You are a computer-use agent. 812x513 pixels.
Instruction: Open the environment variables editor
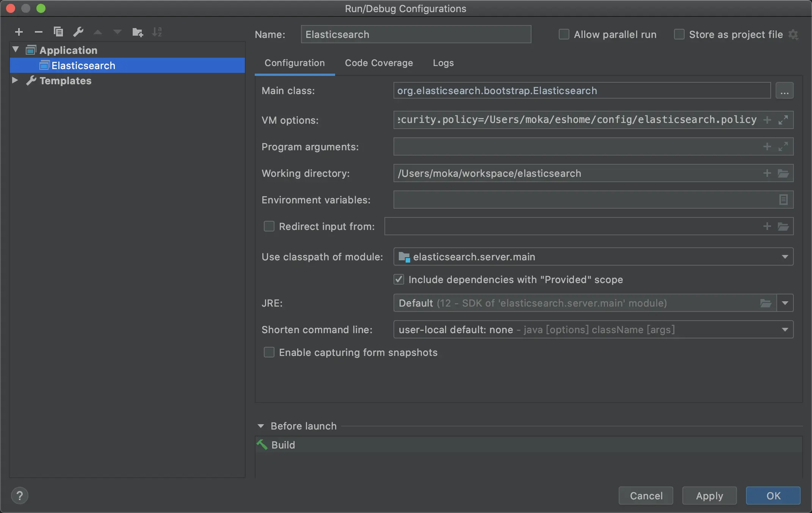pyautogui.click(x=783, y=200)
